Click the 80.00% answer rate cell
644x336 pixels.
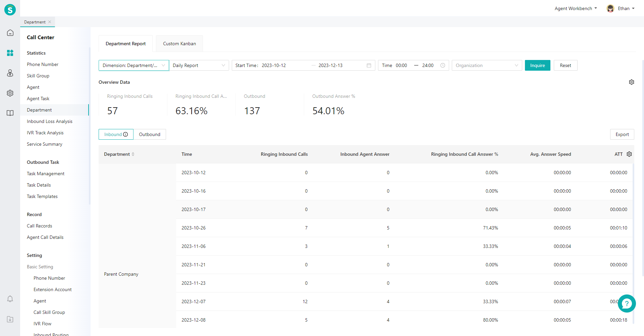point(490,320)
